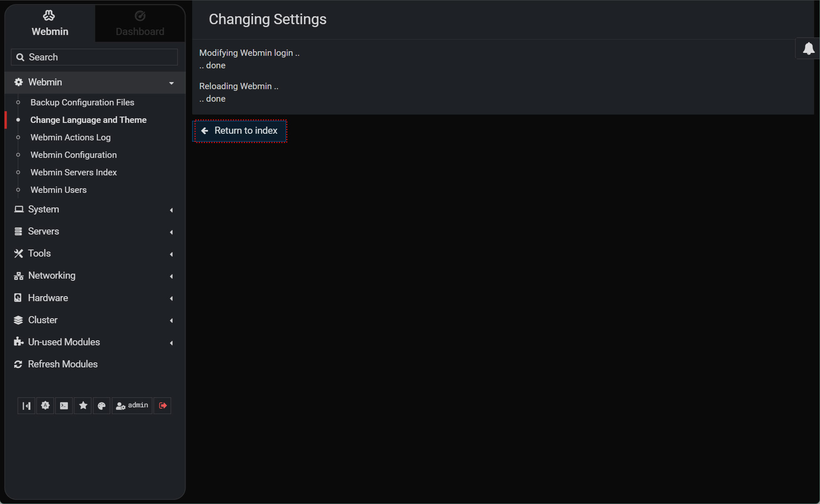
Task: Open Webmin Configuration link
Action: click(73, 155)
